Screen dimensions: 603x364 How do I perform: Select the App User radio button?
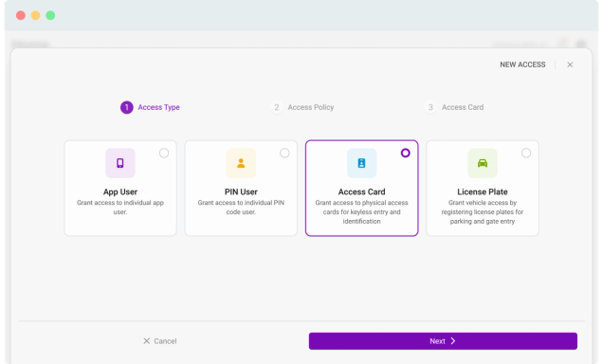[164, 153]
